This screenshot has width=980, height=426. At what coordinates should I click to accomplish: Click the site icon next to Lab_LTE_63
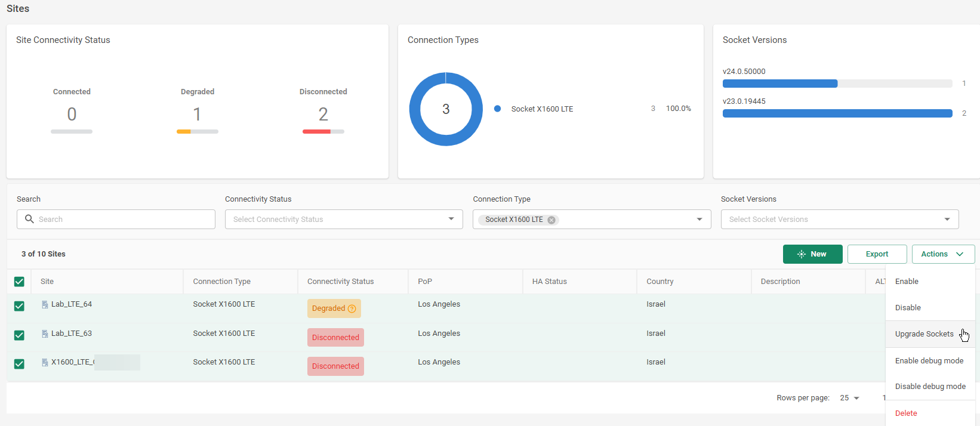[45, 334]
